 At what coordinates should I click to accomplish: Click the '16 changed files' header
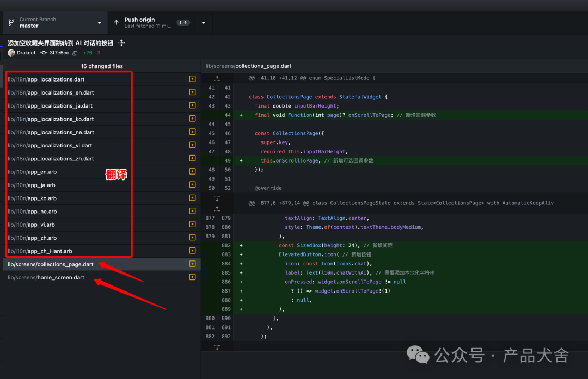(x=102, y=66)
